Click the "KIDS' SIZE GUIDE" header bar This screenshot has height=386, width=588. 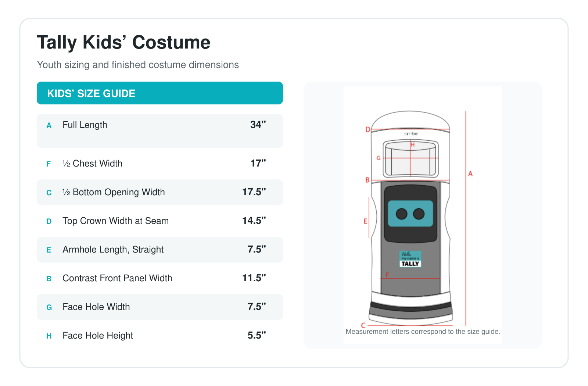160,93
